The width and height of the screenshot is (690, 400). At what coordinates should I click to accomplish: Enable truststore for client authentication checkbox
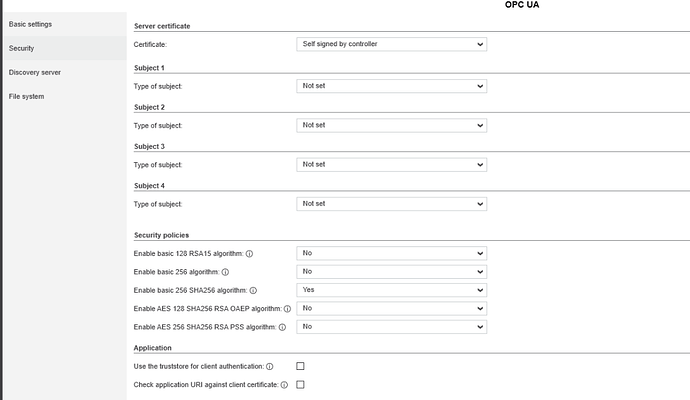click(x=300, y=367)
